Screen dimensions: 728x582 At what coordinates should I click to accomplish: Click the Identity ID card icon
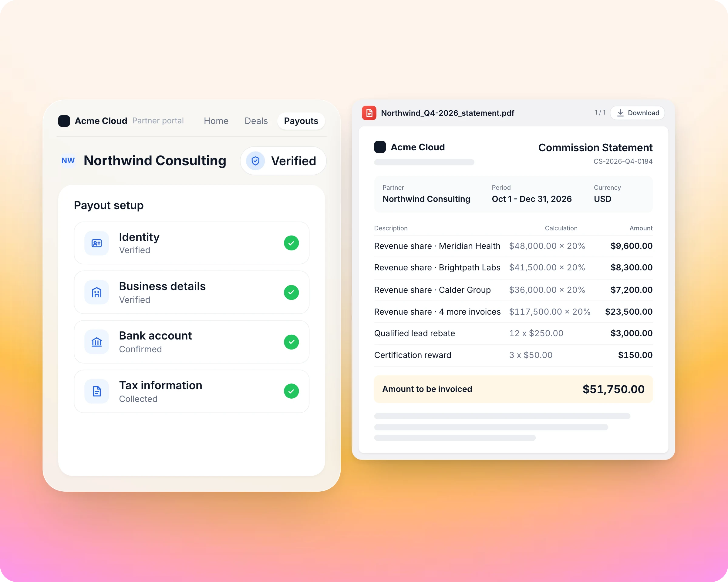[96, 243]
